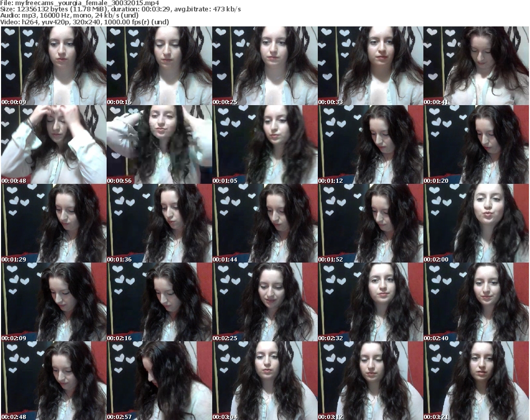Image resolution: width=530 pixels, height=420 pixels.
Task: Choose the frame marked 00:02:40
Action: [476, 302]
